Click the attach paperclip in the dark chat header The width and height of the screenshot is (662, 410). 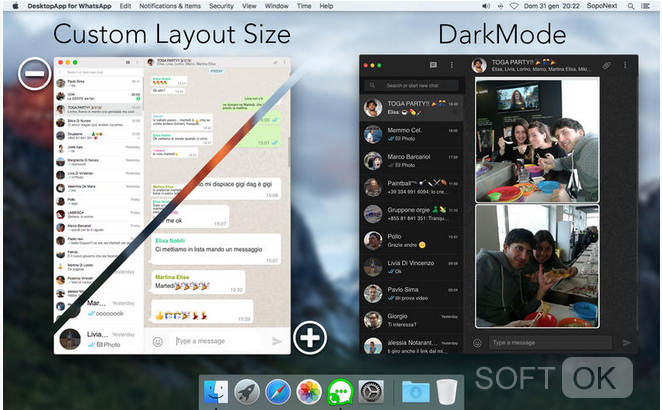607,65
